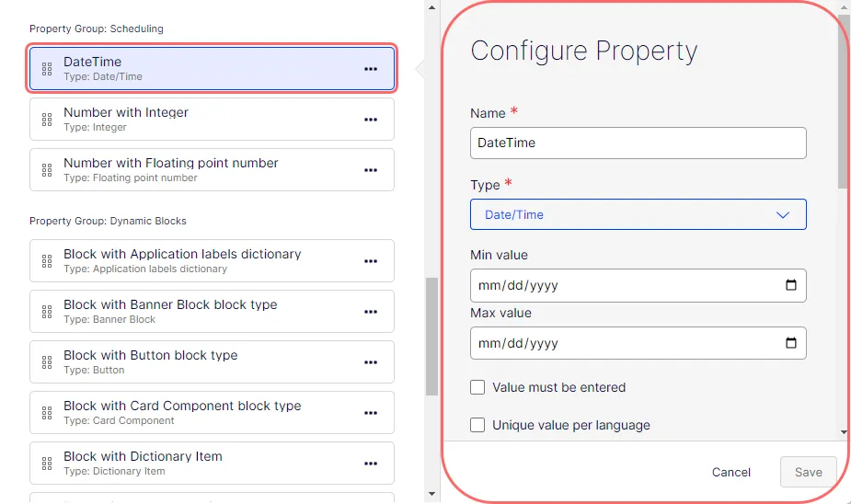The image size is (851, 504).
Task: Click the Type dropdown chevron arrow
Action: point(783,215)
